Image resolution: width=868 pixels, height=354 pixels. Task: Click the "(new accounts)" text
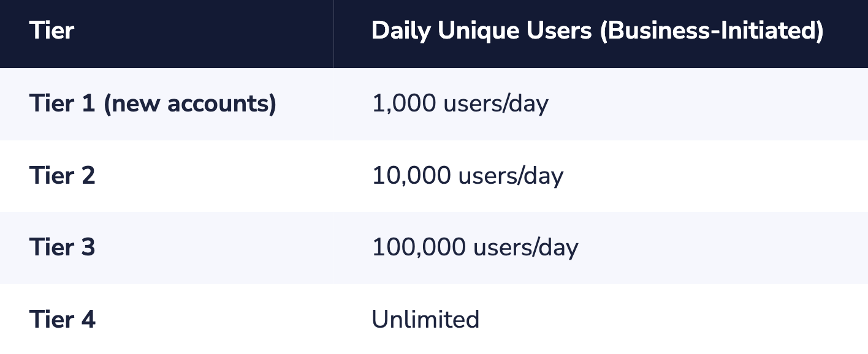click(190, 104)
